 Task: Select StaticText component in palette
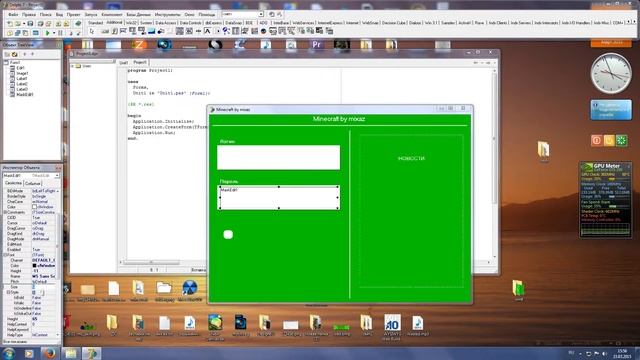pyautogui.click(x=208, y=31)
